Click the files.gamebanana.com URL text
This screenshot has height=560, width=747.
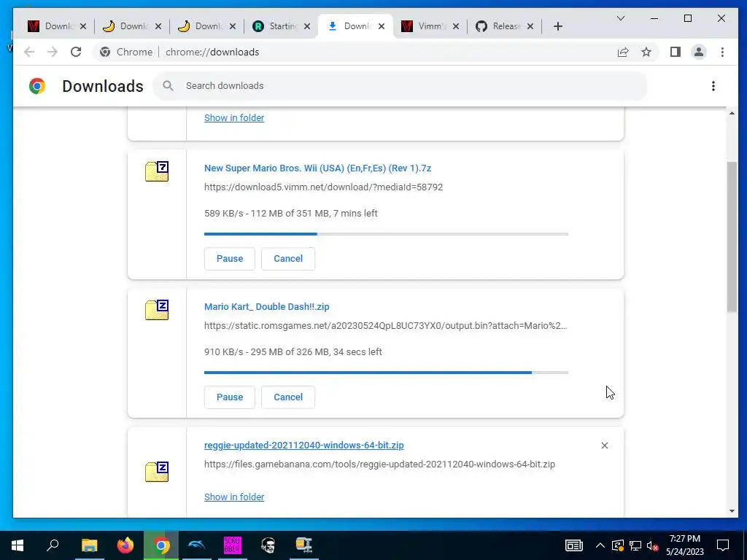coord(379,464)
